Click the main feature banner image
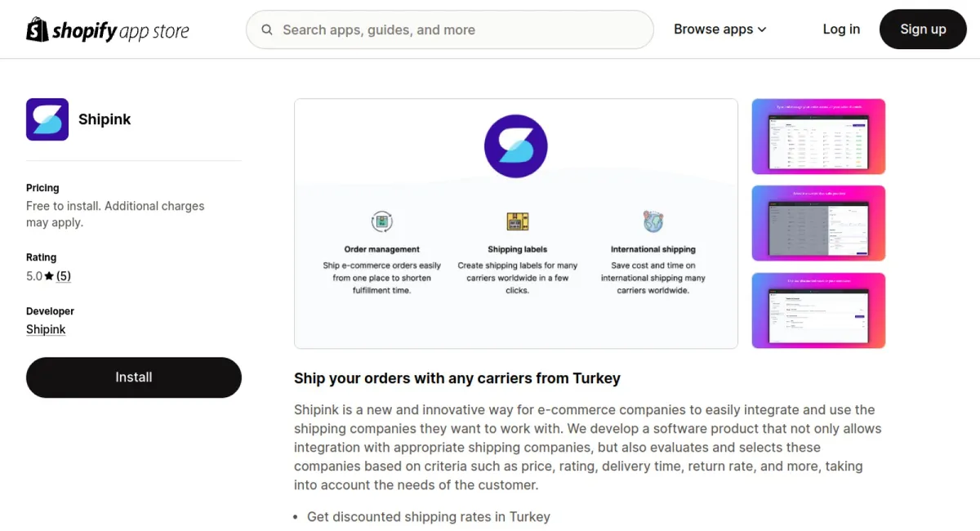The image size is (980, 531). (x=516, y=224)
